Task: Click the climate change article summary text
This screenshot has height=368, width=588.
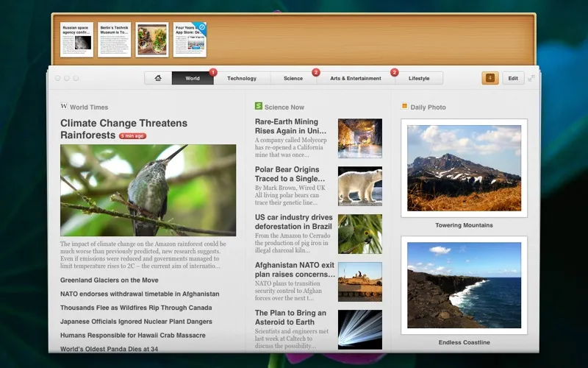Action: coord(143,255)
